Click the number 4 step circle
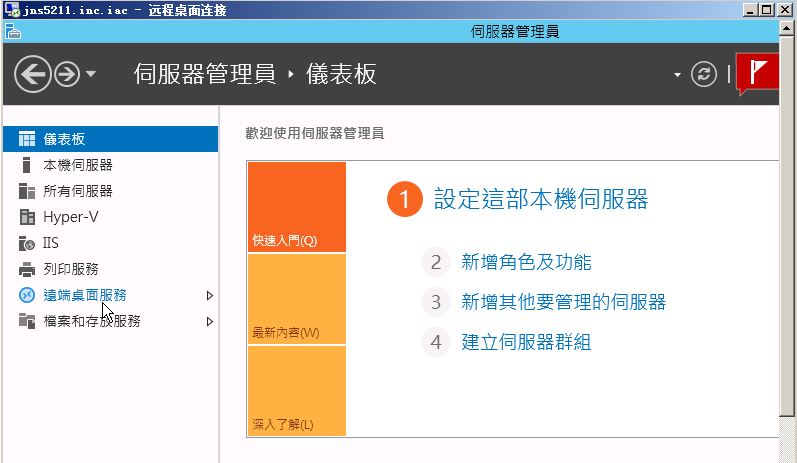 [x=436, y=342]
